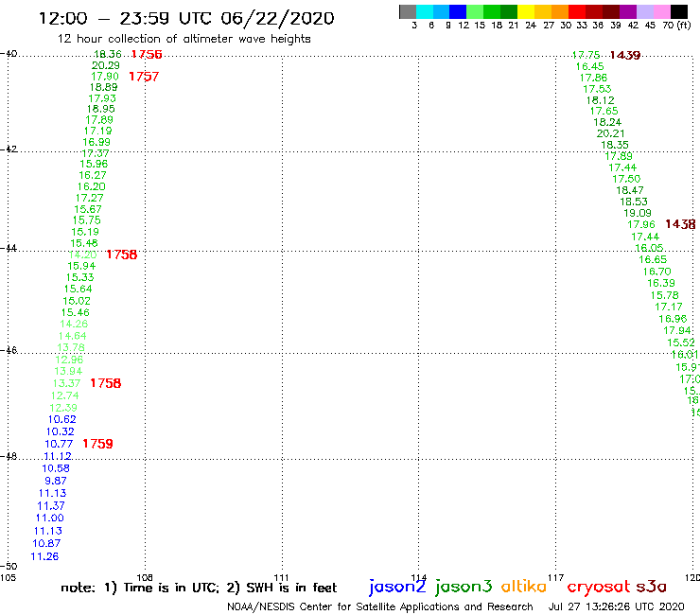Click 'NOAA/NESDIS Center for Satellite Applications and Research'
Viewport: 700px width, 615px height.
coord(380,606)
